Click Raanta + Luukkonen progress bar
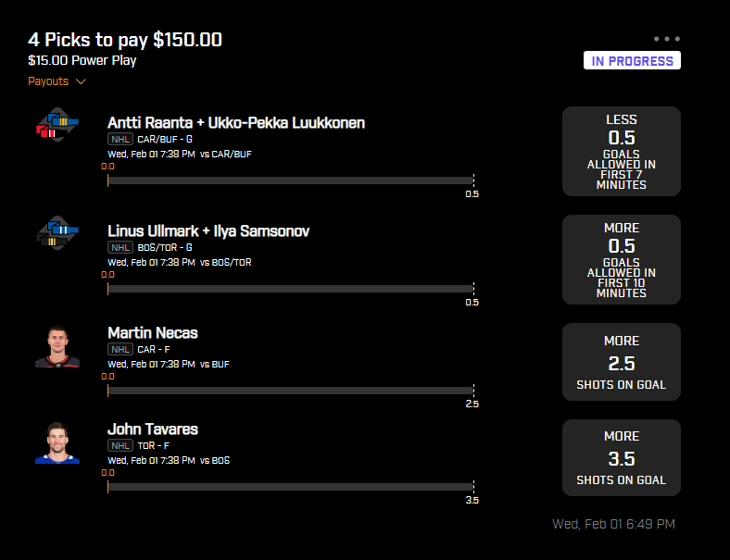This screenshot has height=560, width=730. coord(291,180)
